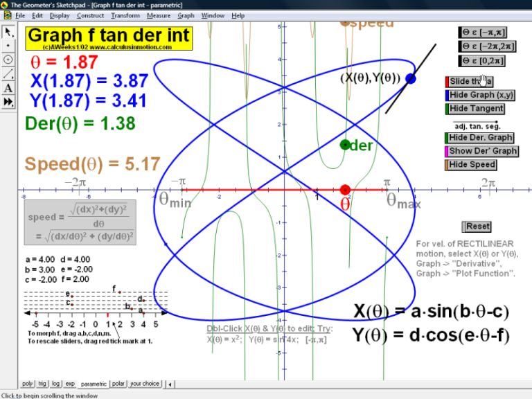532x399 pixels.
Task: Toggle the Hide Graph (x,y) button
Action: coord(480,95)
